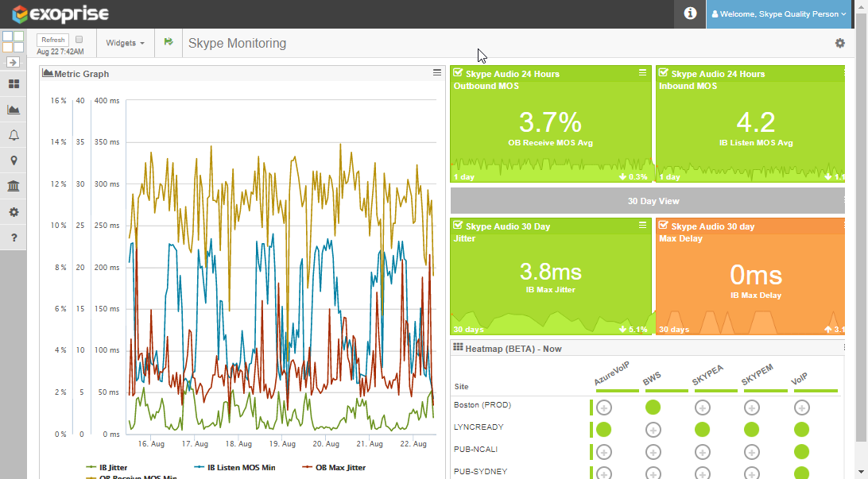Image resolution: width=868 pixels, height=479 pixels.
Task: Toggle the check icon on Max Delay widget
Action: pos(663,225)
